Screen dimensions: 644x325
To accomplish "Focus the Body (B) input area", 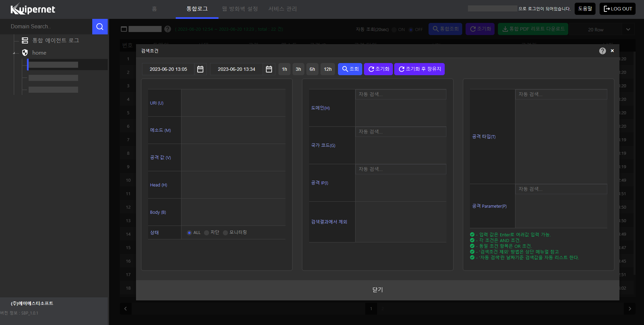I will (x=233, y=212).
